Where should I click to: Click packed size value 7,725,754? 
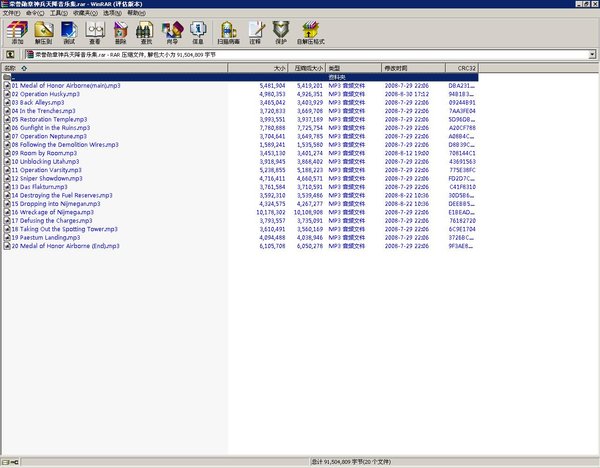click(310, 128)
